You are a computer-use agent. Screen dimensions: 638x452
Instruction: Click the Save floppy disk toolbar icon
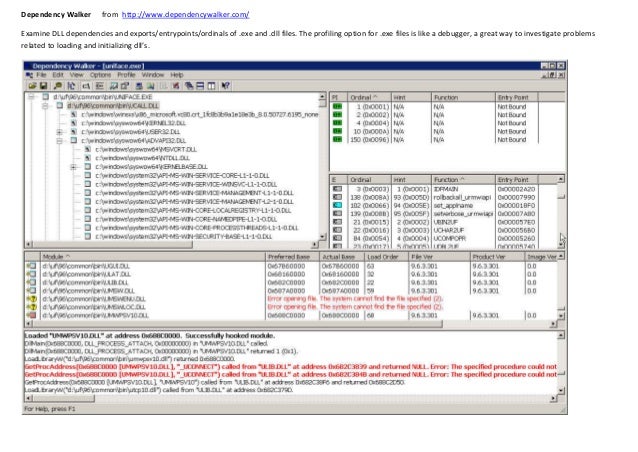click(x=44, y=86)
